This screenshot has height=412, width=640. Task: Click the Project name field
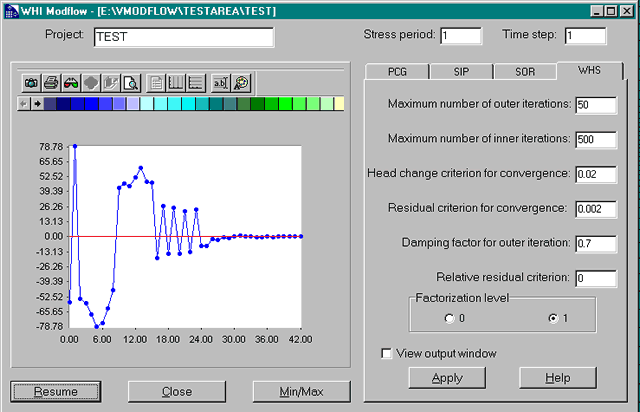click(x=184, y=37)
